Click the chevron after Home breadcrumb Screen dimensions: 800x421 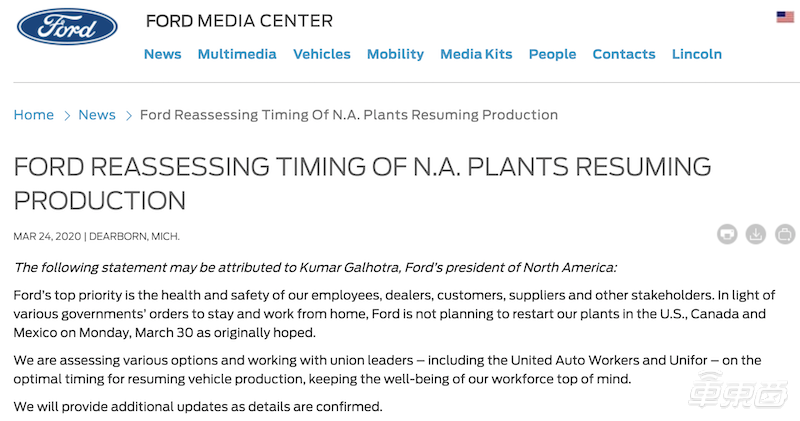tap(66, 115)
